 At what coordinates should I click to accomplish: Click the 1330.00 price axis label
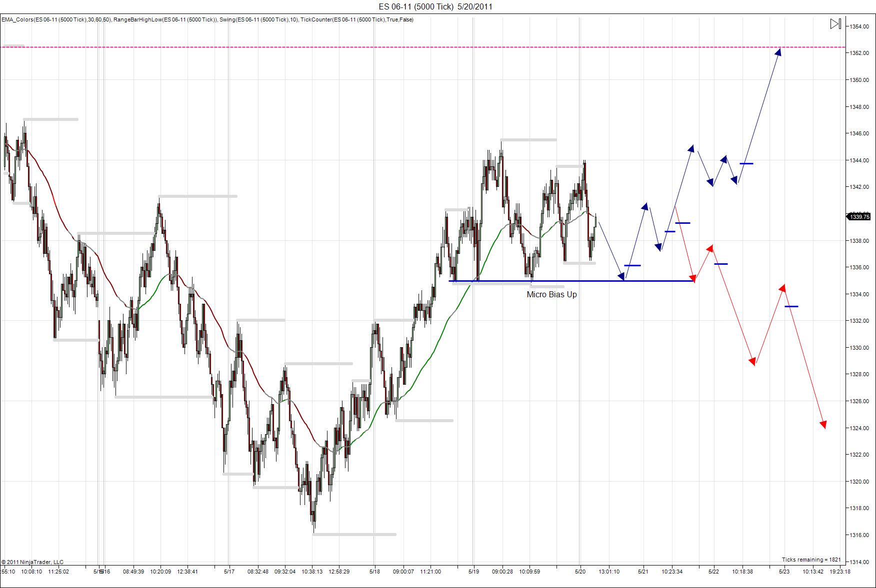point(859,348)
